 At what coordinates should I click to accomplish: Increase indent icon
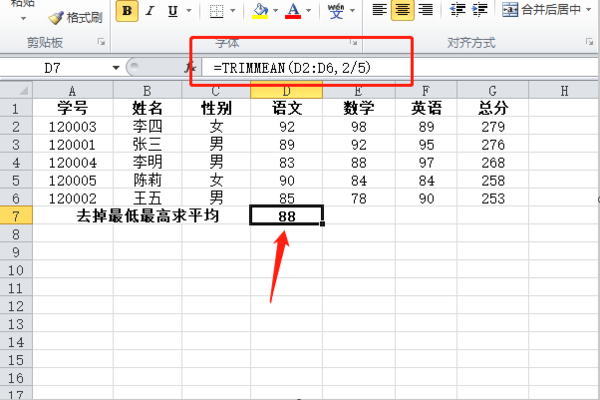pos(479,10)
